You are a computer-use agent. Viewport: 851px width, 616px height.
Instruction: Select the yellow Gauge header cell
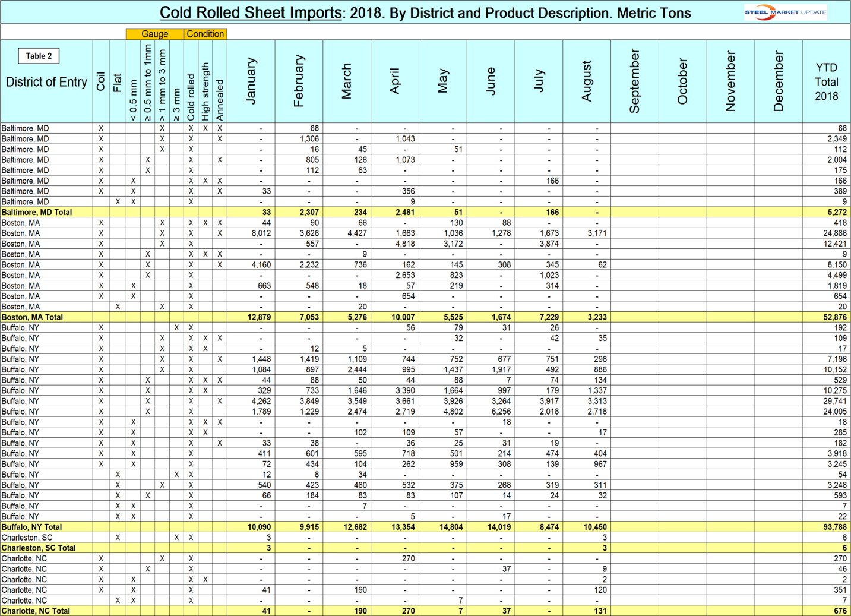tap(154, 34)
